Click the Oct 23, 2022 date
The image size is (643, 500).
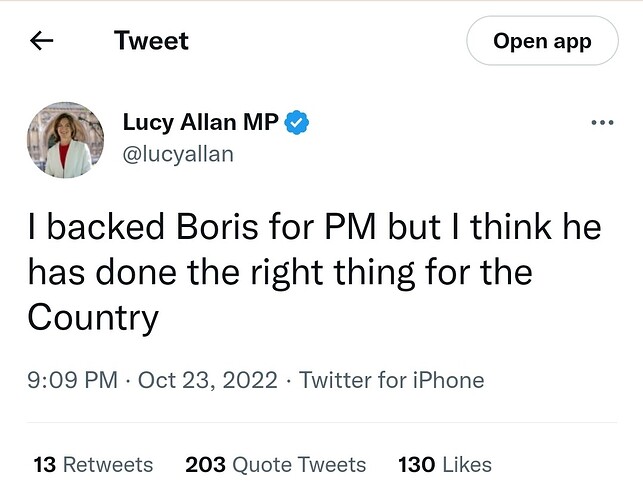pyautogui.click(x=208, y=380)
